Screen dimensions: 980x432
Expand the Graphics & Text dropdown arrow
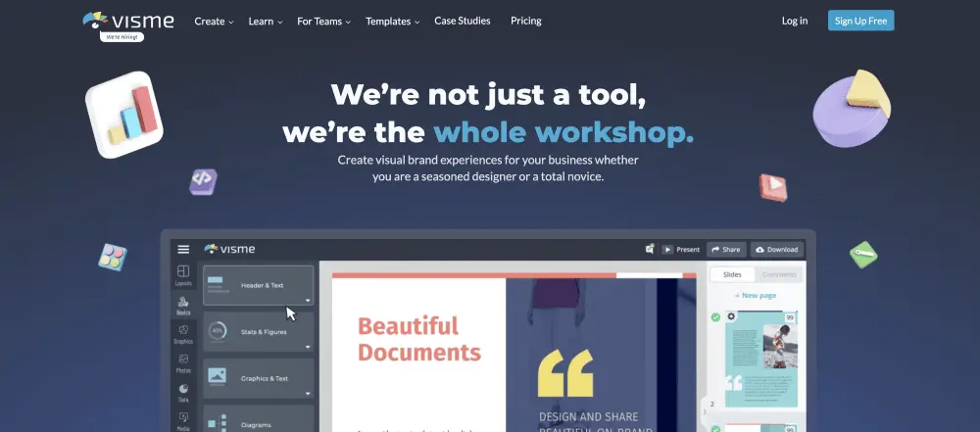[x=308, y=394]
